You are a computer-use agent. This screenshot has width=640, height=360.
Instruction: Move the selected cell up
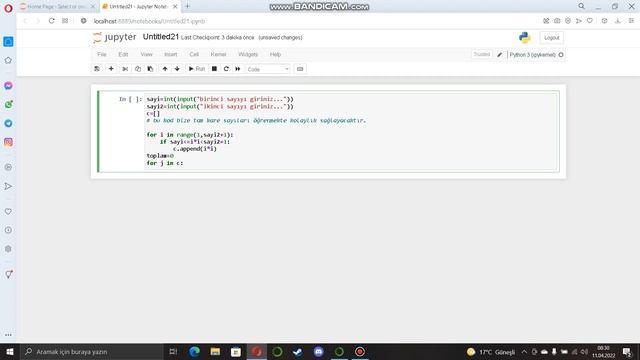pos(165,69)
